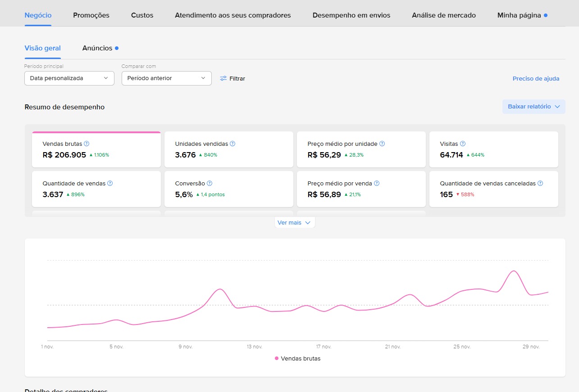Click info icon for Preço médio por venda
The width and height of the screenshot is (579, 392).
pyautogui.click(x=377, y=184)
